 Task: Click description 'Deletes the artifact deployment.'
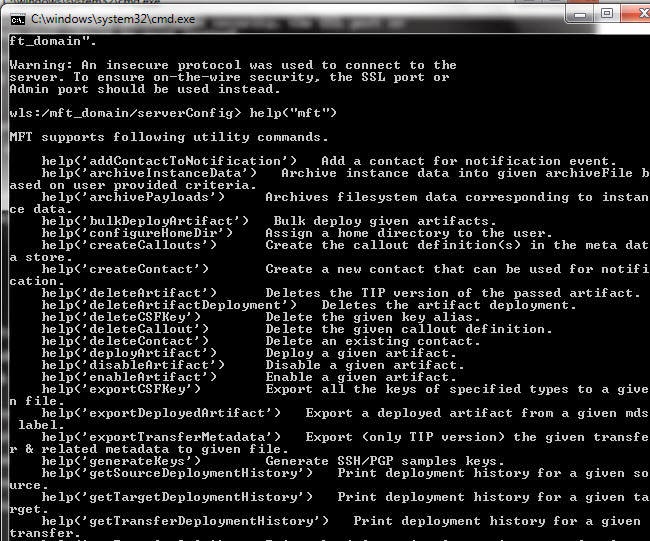(449, 305)
